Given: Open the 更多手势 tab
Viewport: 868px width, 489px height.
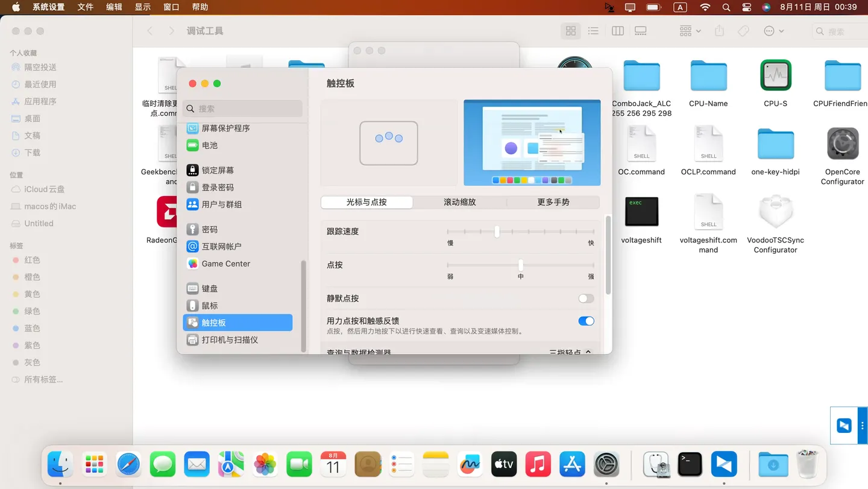Looking at the screenshot, I should [553, 202].
